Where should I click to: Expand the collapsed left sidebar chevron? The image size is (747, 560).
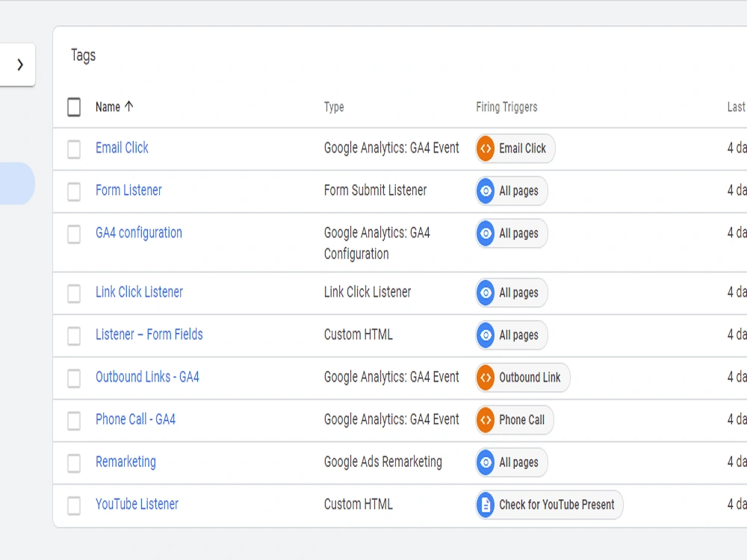19,65
